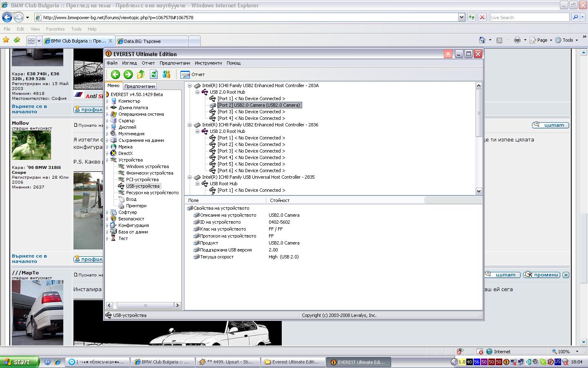Open IE Favorites Center star icon
The width and height of the screenshot is (588, 368).
(6, 40)
